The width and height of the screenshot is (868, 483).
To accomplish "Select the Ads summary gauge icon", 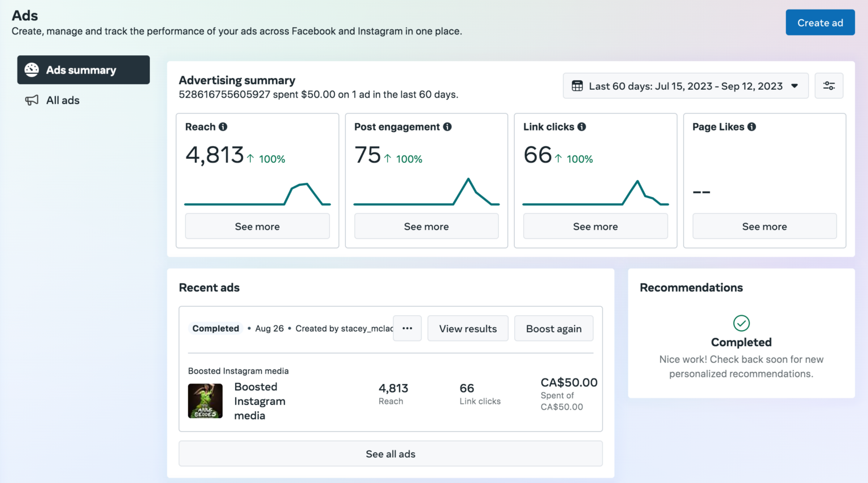I will (32, 69).
